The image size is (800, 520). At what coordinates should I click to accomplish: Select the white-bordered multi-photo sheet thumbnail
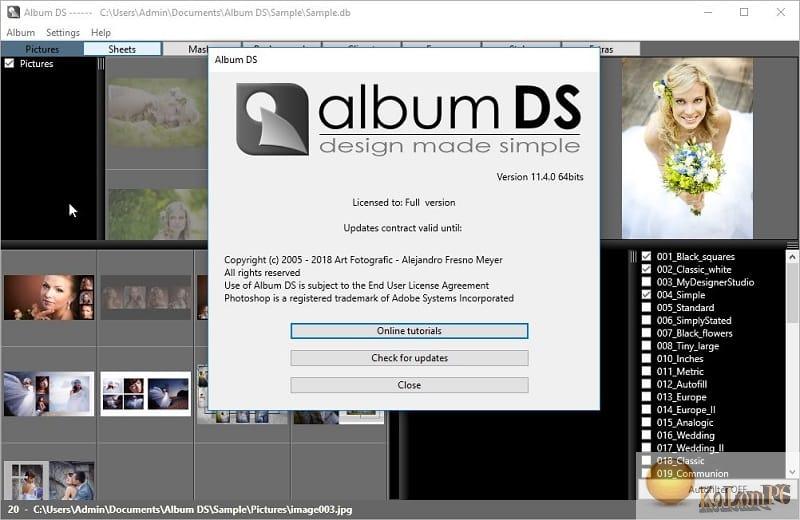coord(145,393)
